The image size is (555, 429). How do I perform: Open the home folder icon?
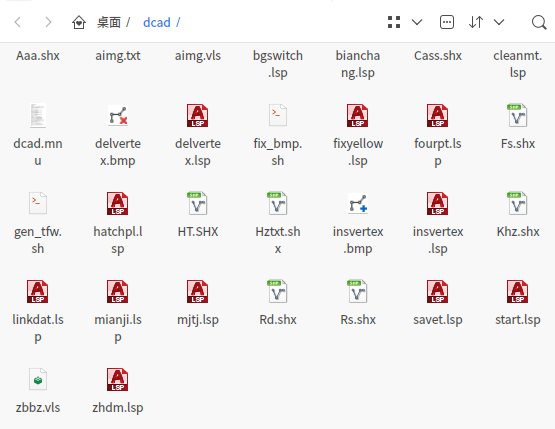79,22
